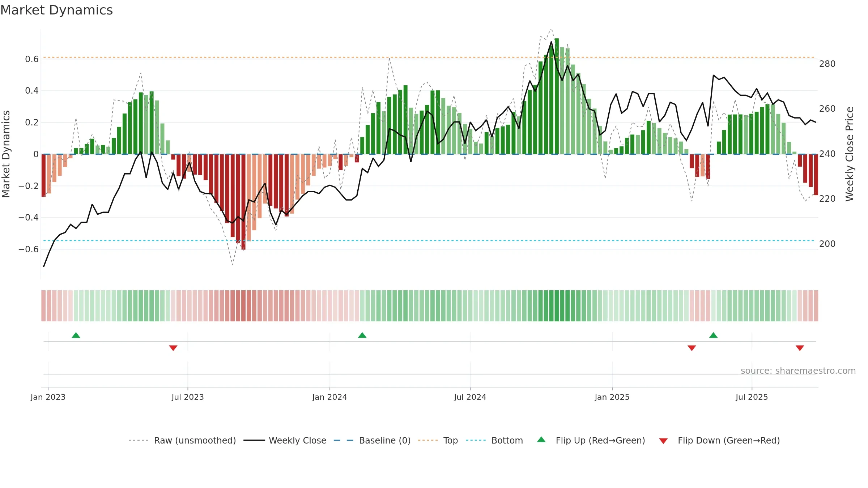The image size is (868, 488).
Task: Click the Market Dynamics chart title
Action: (56, 10)
